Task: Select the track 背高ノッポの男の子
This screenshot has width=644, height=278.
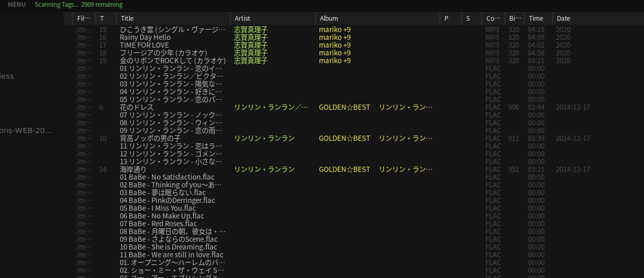Action: coord(150,138)
